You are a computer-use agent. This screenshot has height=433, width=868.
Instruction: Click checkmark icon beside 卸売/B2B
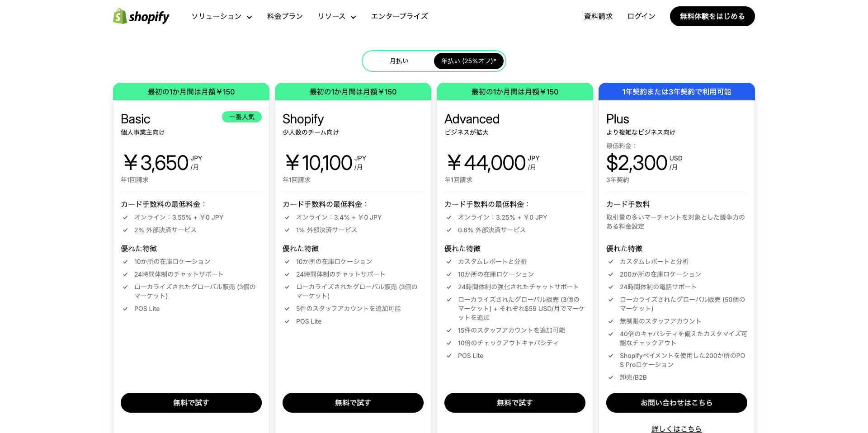pyautogui.click(x=611, y=377)
